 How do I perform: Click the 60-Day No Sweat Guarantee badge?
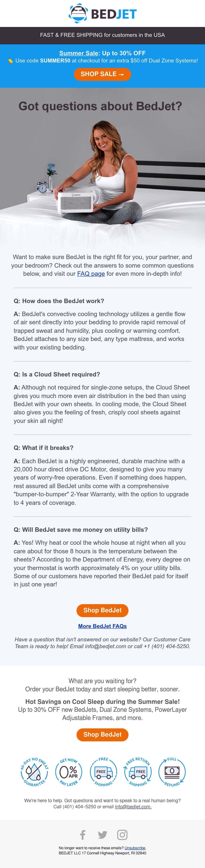(34, 772)
